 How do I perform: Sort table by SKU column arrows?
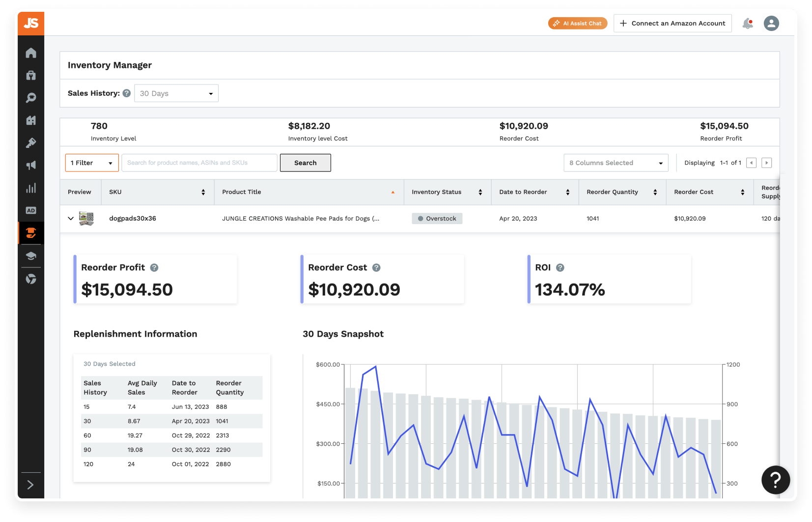click(203, 192)
